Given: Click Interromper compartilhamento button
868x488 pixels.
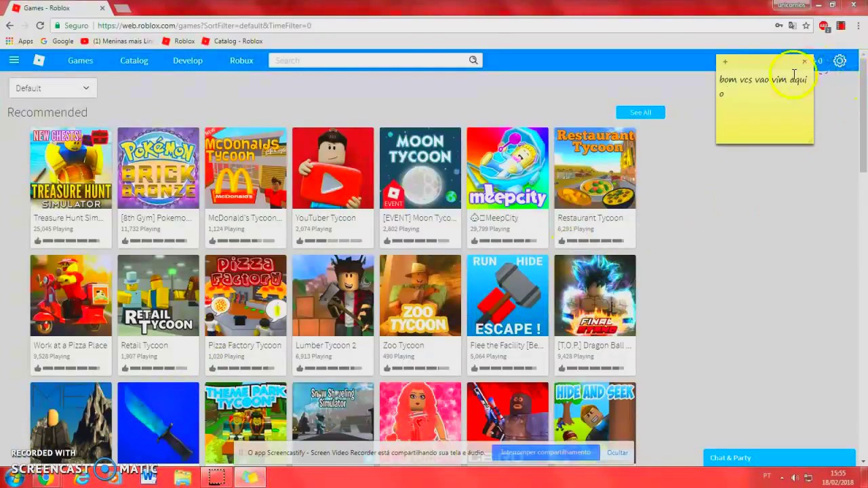Looking at the screenshot, I should [546, 453].
